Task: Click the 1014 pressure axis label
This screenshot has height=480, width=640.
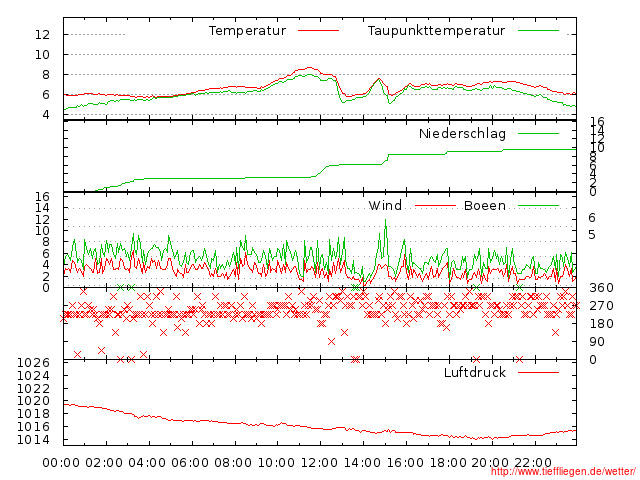Action: (33, 440)
